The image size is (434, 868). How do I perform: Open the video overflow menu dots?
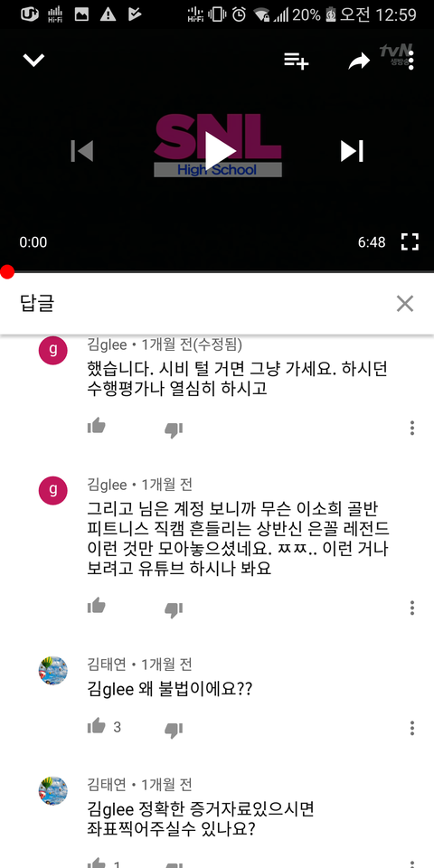click(410, 60)
